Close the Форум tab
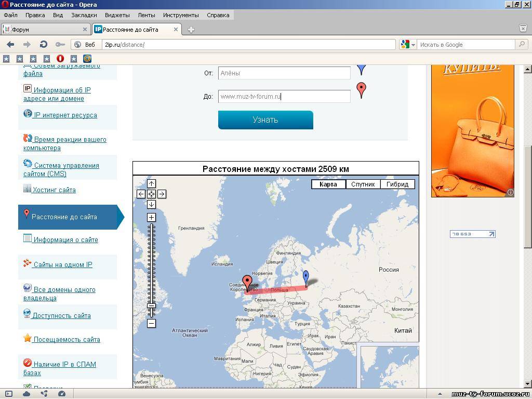 (85, 30)
